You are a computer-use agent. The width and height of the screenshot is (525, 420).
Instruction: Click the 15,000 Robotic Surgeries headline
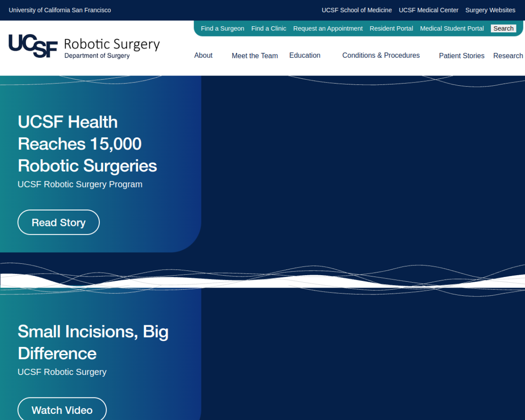[87, 144]
